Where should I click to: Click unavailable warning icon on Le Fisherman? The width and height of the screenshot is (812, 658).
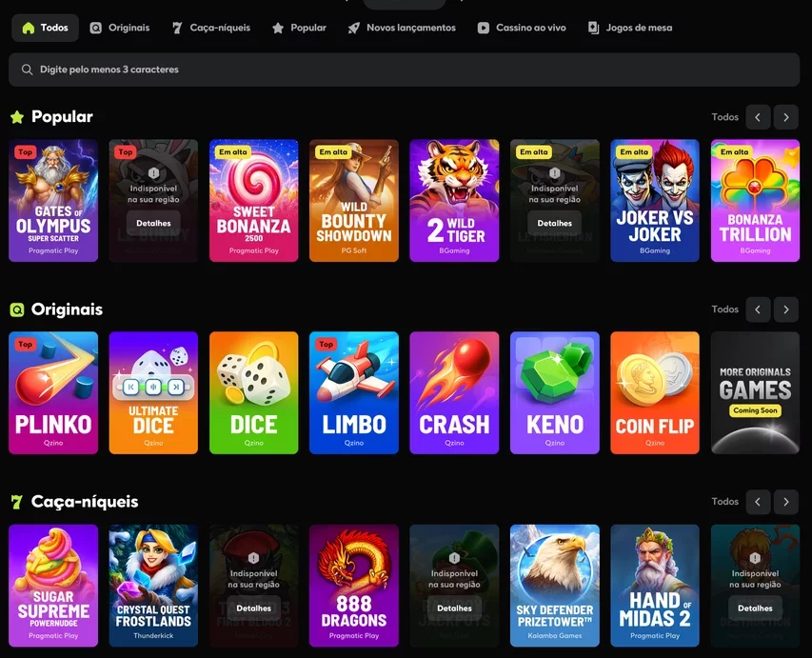(x=554, y=173)
